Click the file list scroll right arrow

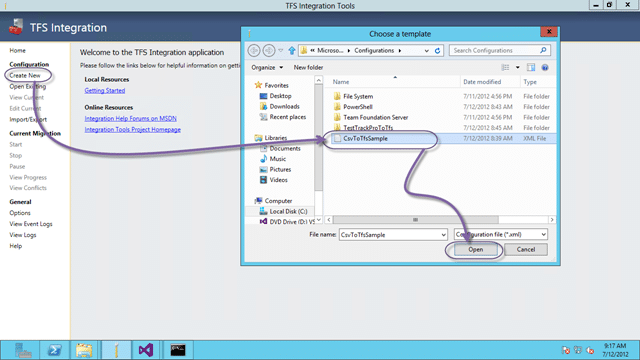pos(552,220)
